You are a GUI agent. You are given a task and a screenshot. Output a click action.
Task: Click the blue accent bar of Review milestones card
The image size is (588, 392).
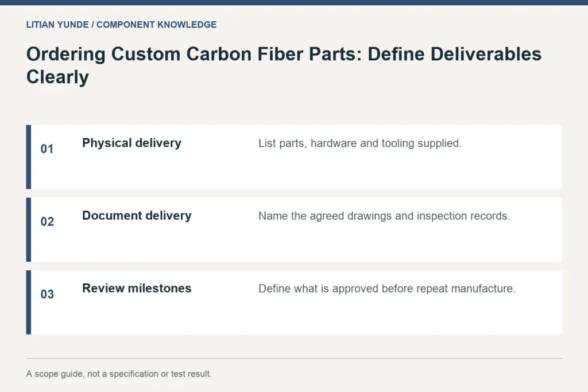click(29, 302)
